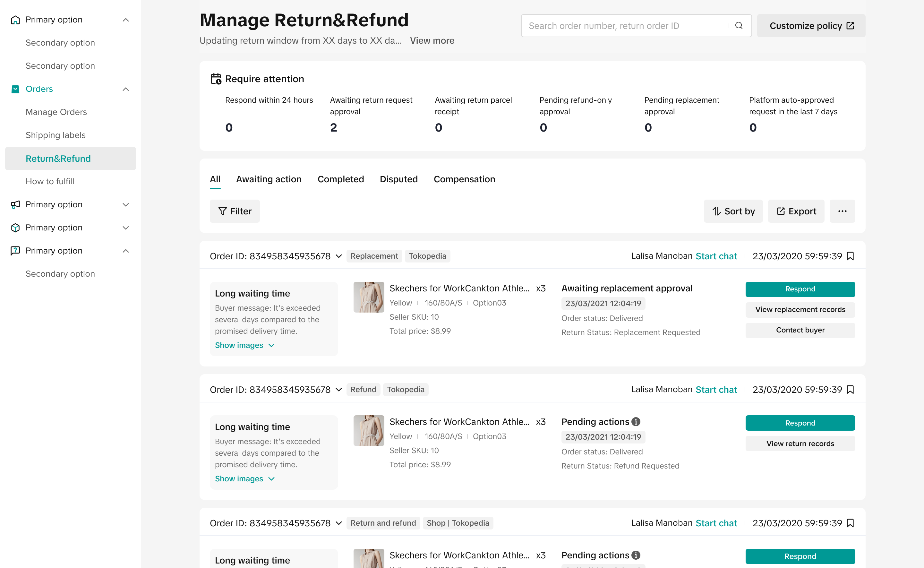Image resolution: width=924 pixels, height=568 pixels.
Task: Click the help chat Primary option icon
Action: (15, 251)
